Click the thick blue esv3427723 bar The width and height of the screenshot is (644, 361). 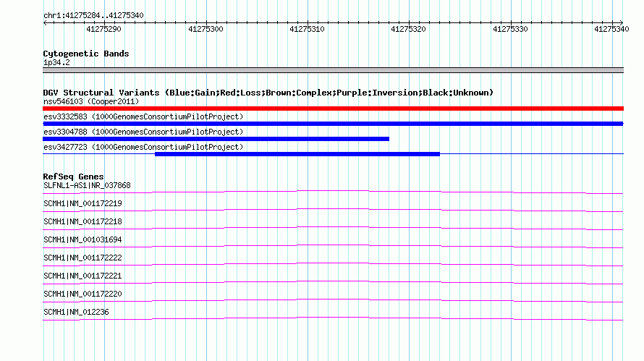click(297, 154)
